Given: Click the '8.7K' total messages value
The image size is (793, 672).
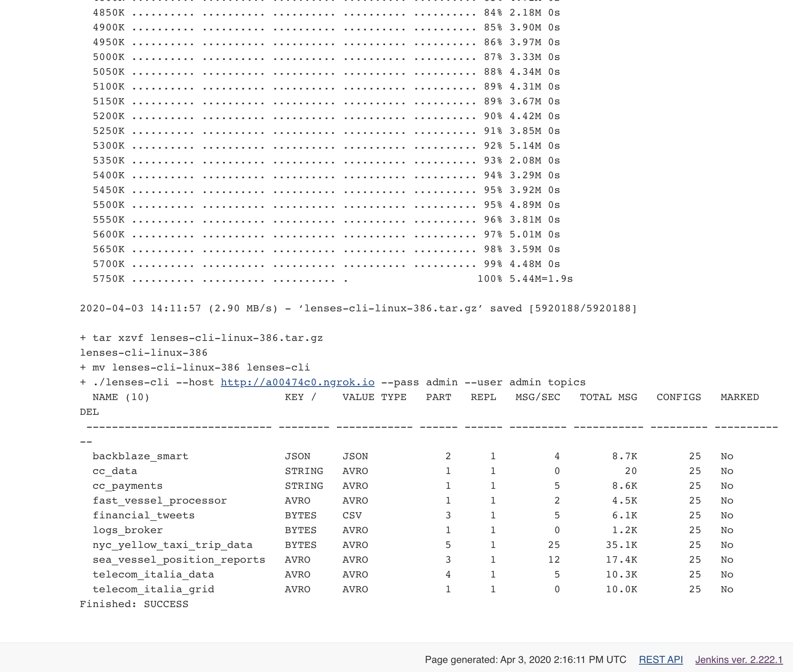Looking at the screenshot, I should coord(625,456).
